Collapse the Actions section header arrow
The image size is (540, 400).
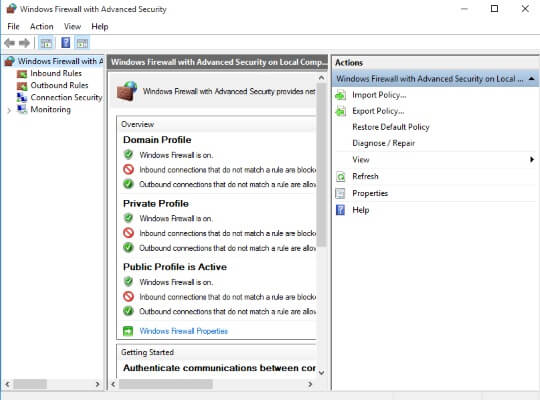tap(531, 79)
